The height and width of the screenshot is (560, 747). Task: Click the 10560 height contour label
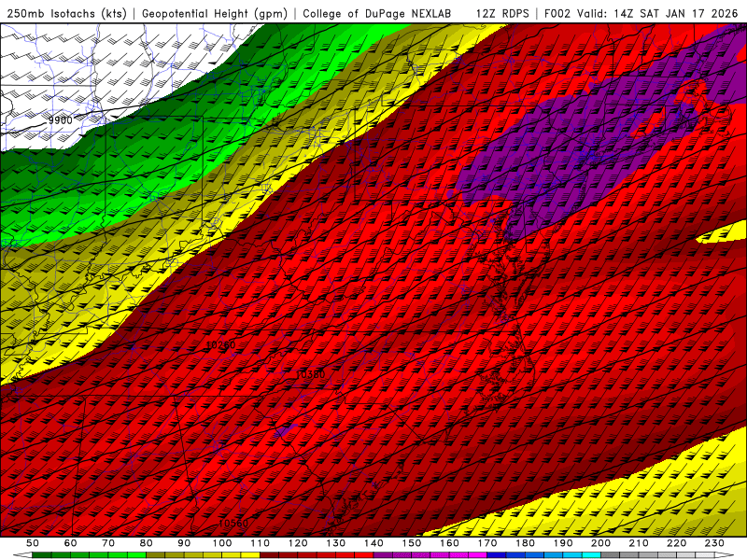point(233,524)
